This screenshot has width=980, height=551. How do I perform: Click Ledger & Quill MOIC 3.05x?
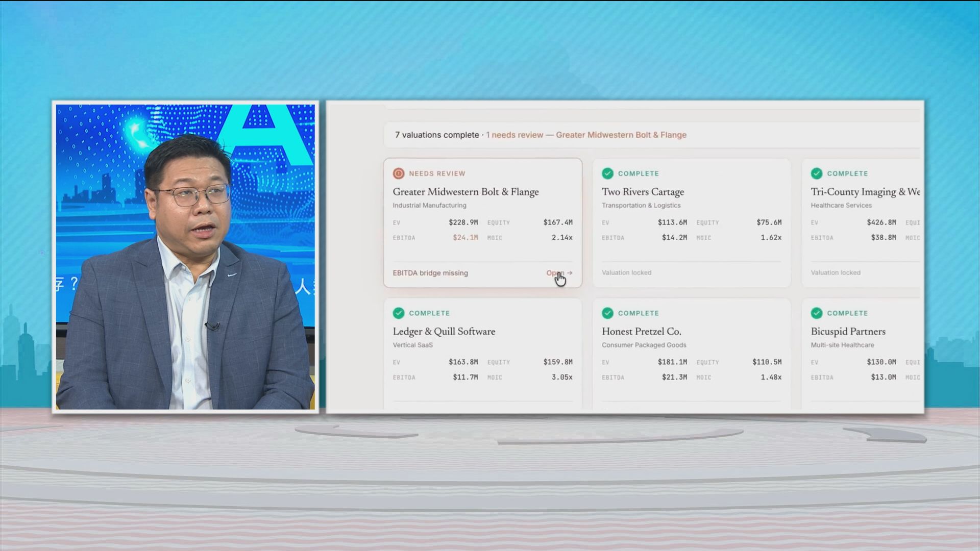pyautogui.click(x=562, y=378)
